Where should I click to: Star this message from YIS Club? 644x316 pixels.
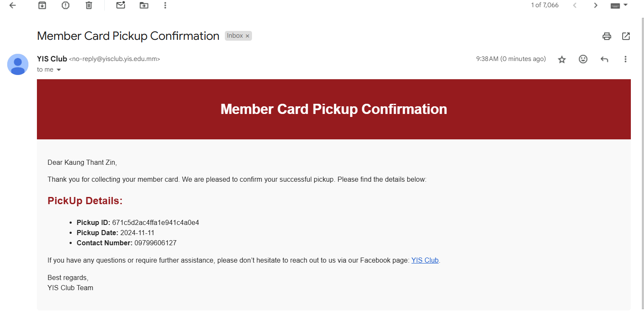click(x=562, y=59)
